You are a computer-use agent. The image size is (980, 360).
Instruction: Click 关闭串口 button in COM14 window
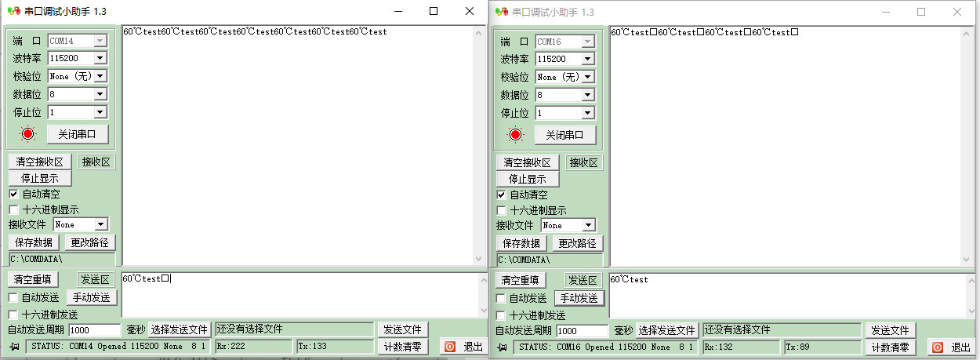[x=78, y=134]
